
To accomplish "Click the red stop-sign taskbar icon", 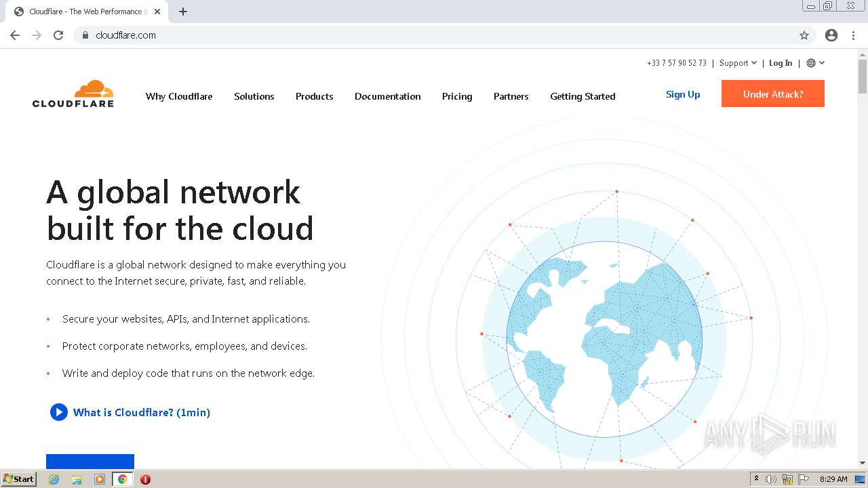I will (145, 479).
